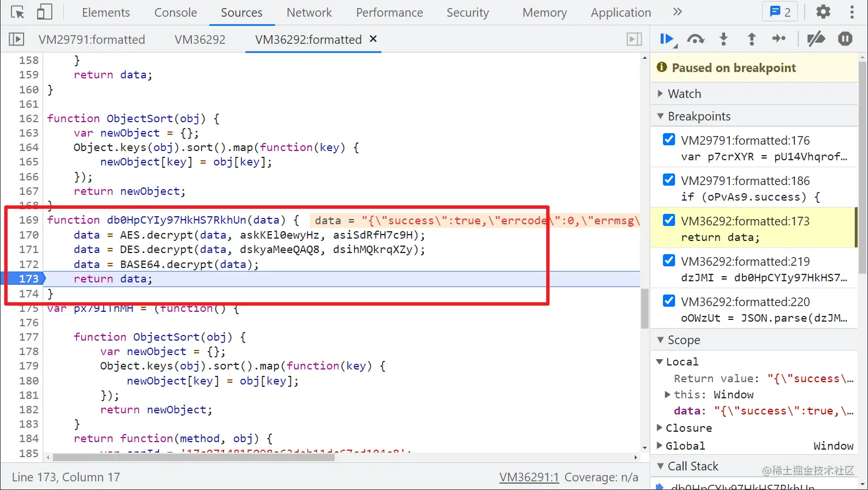Open the VM29791:formatted file tab

(92, 39)
